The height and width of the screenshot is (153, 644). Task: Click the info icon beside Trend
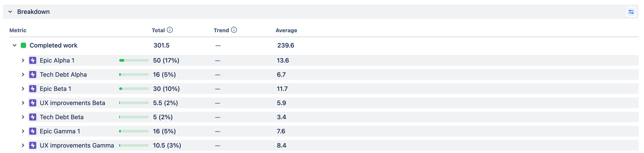[234, 30]
